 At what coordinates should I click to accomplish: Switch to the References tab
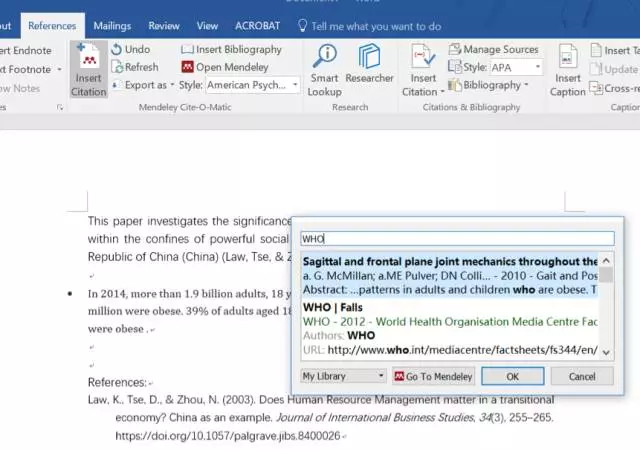tap(52, 26)
